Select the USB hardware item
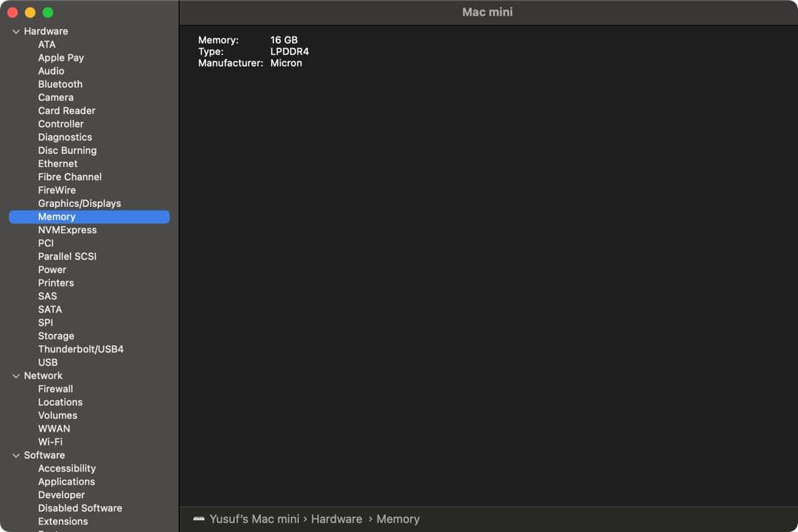The width and height of the screenshot is (798, 532). click(48, 362)
